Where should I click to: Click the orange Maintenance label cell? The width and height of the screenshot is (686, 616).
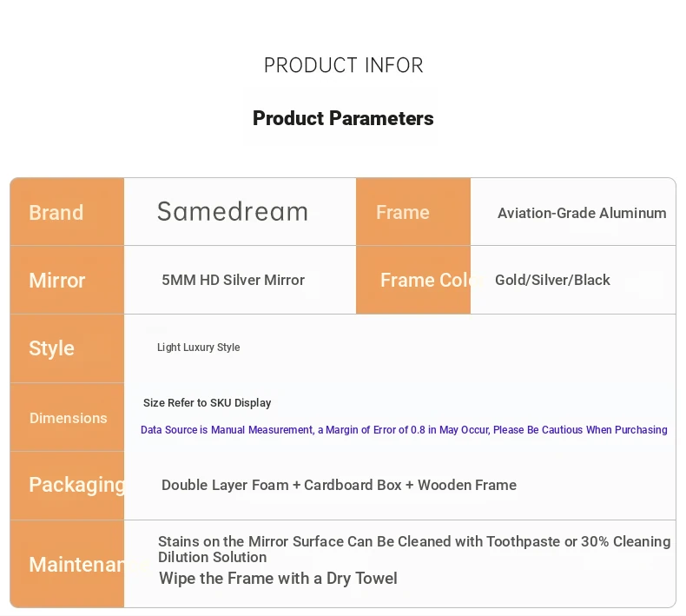tap(67, 564)
